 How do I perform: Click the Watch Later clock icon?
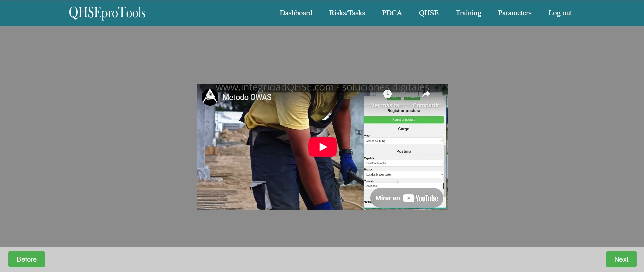click(x=387, y=94)
